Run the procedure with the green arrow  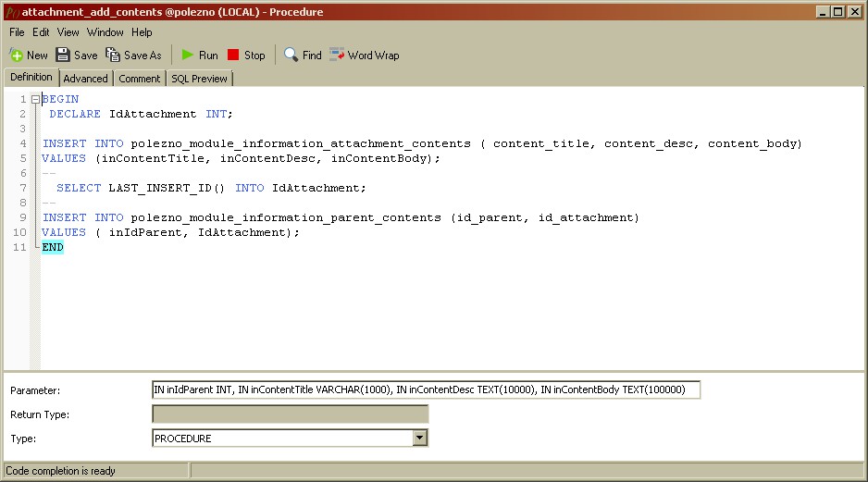pyautogui.click(x=188, y=55)
